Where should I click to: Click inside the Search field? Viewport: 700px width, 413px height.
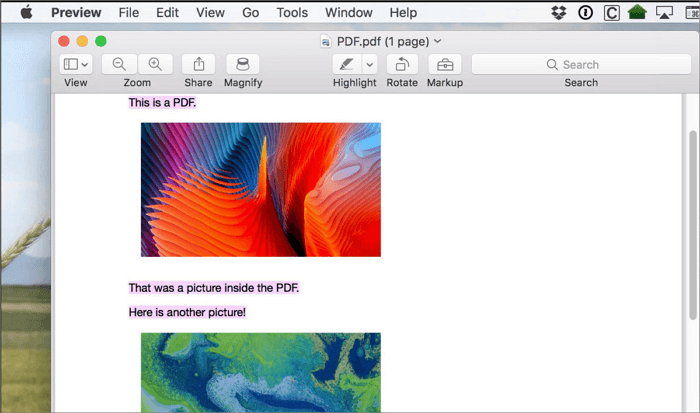pyautogui.click(x=580, y=64)
